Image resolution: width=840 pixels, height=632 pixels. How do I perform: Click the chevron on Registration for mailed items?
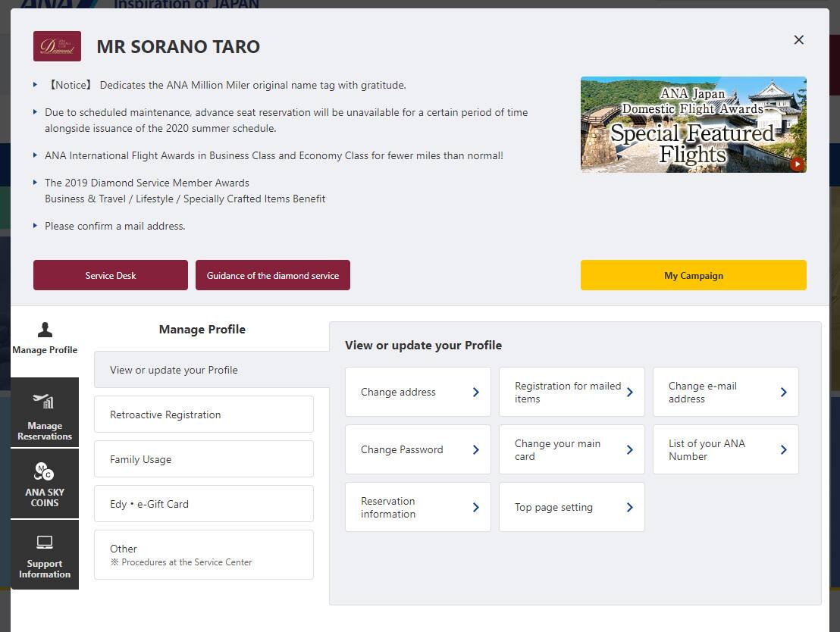(629, 392)
